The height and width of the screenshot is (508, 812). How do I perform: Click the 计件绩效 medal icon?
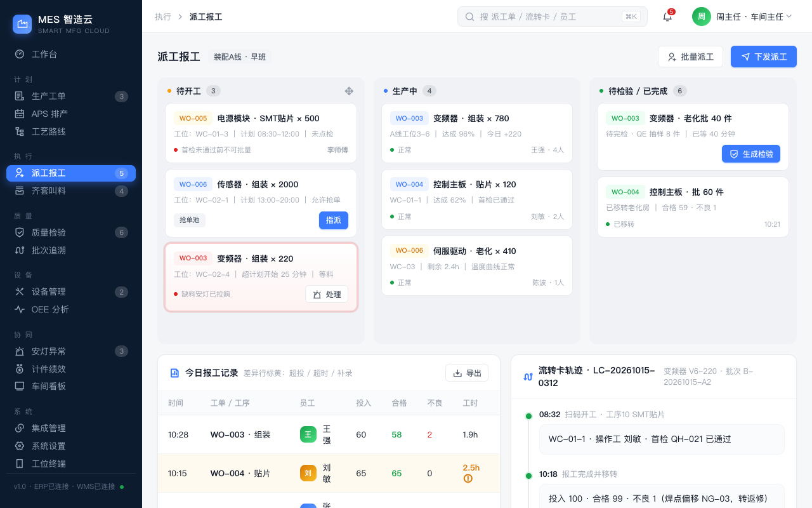tap(20, 369)
